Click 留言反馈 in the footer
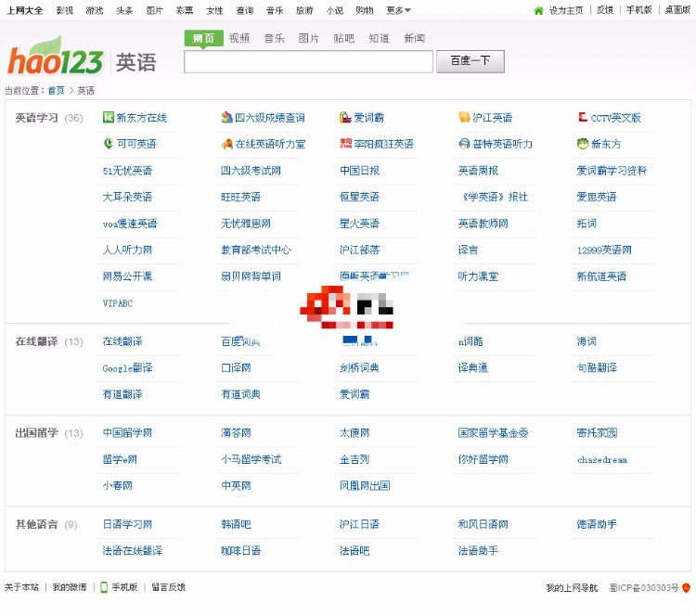The image size is (696, 616). point(169,587)
